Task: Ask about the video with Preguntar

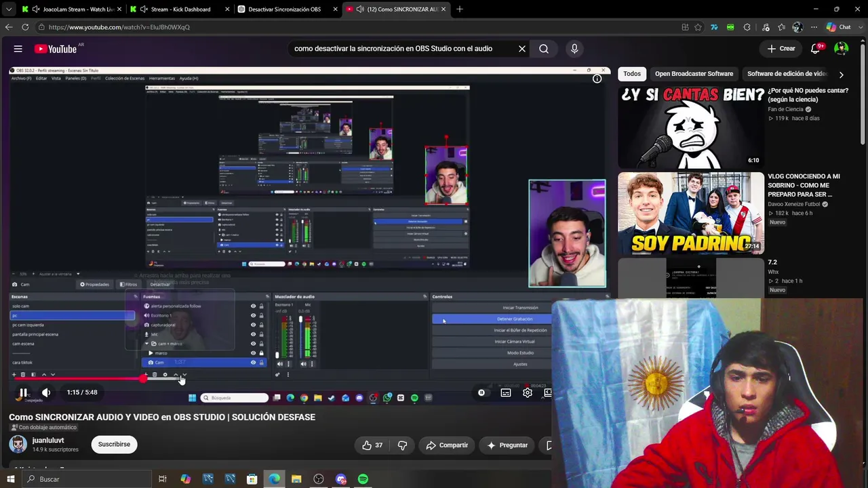Action: click(x=507, y=445)
